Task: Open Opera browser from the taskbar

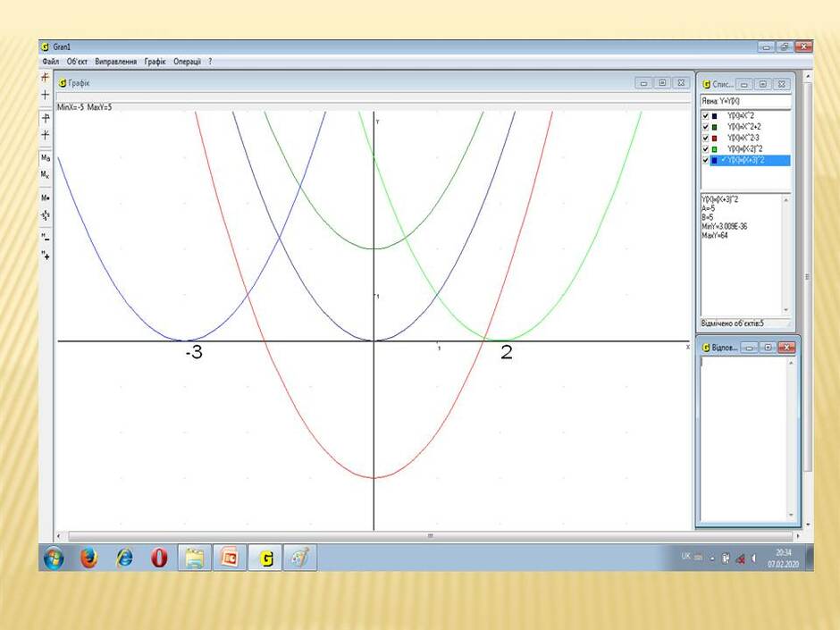Action: pos(159,558)
